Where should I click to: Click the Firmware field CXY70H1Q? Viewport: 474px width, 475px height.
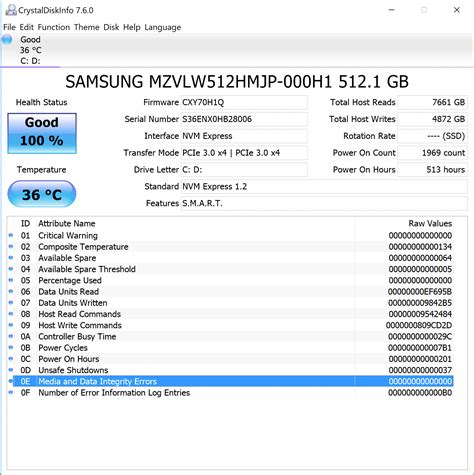pos(244,102)
